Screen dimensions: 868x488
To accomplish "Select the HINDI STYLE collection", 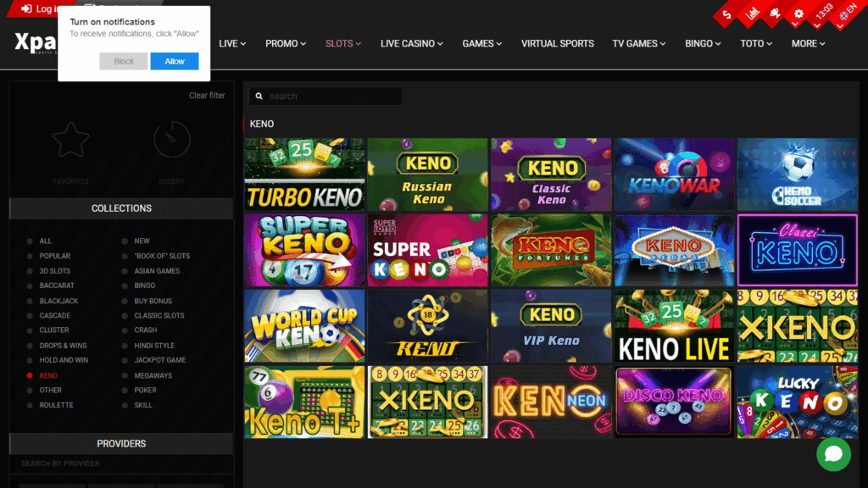I will [x=154, y=346].
